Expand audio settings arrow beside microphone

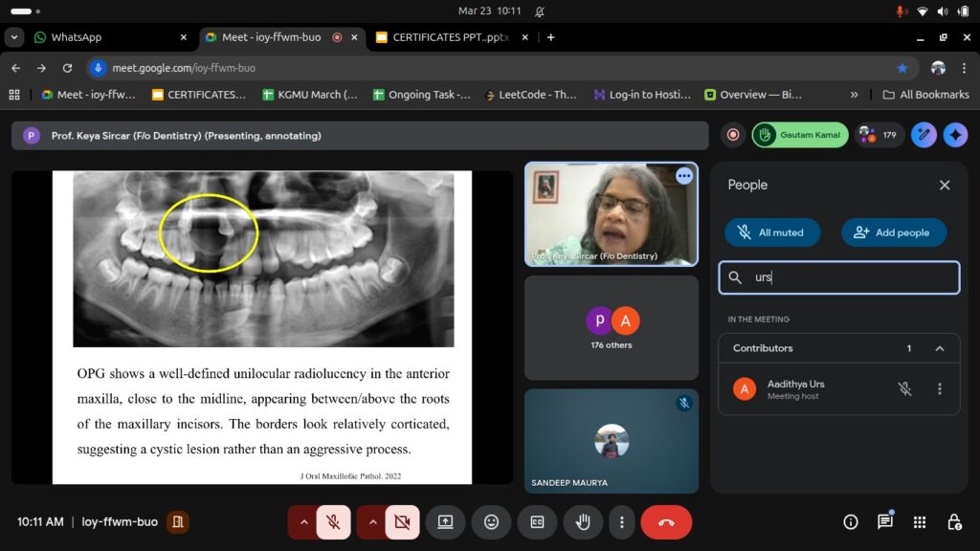303,522
